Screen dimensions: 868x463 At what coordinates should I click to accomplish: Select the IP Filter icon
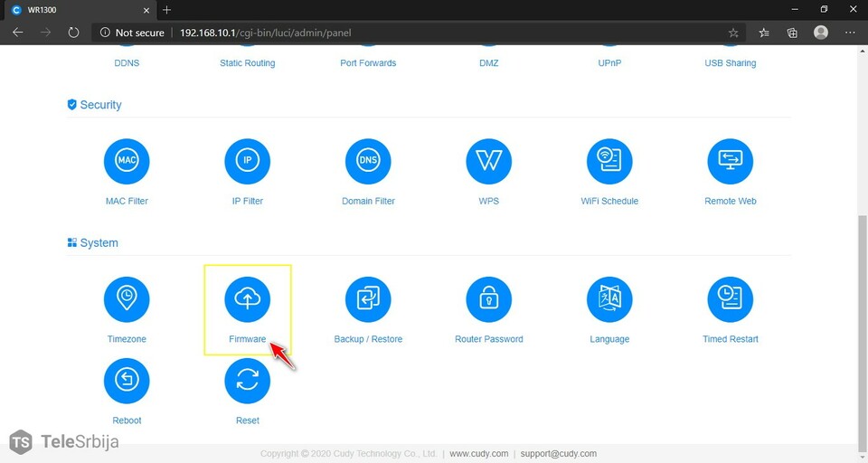click(247, 162)
